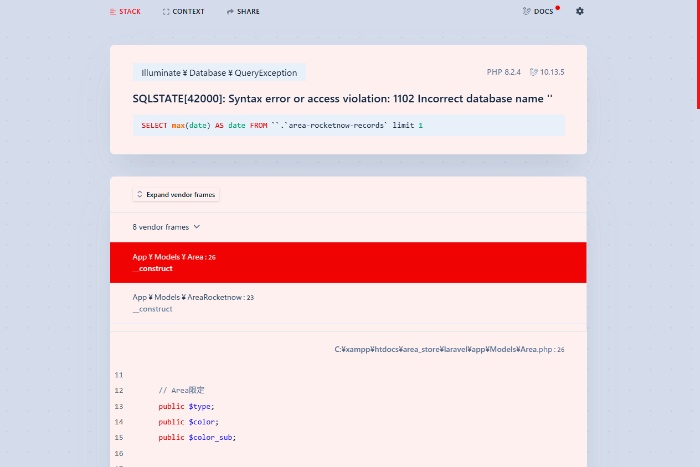Image resolution: width=700 pixels, height=467 pixels.
Task: Click the PHP 8.2.4 version text
Action: tap(504, 72)
